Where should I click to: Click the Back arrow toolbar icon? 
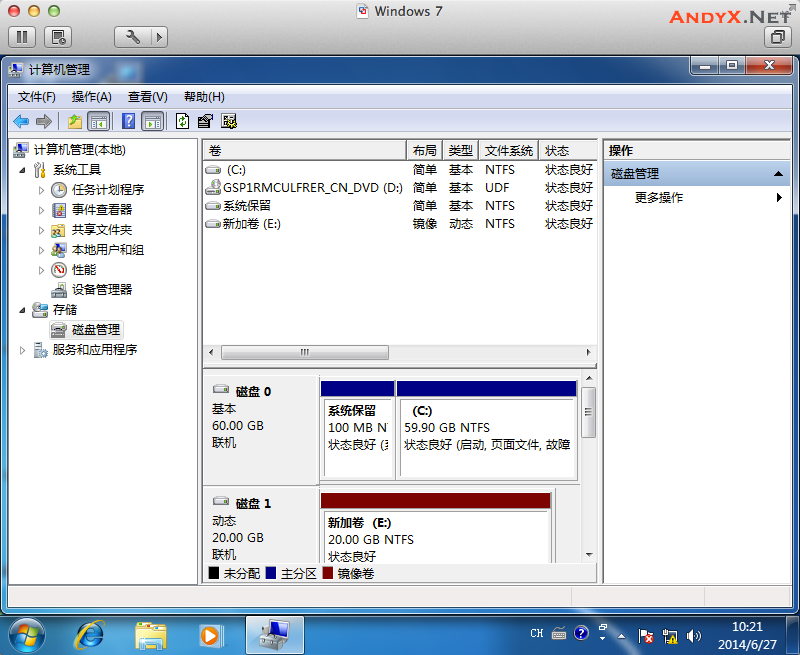(x=21, y=121)
